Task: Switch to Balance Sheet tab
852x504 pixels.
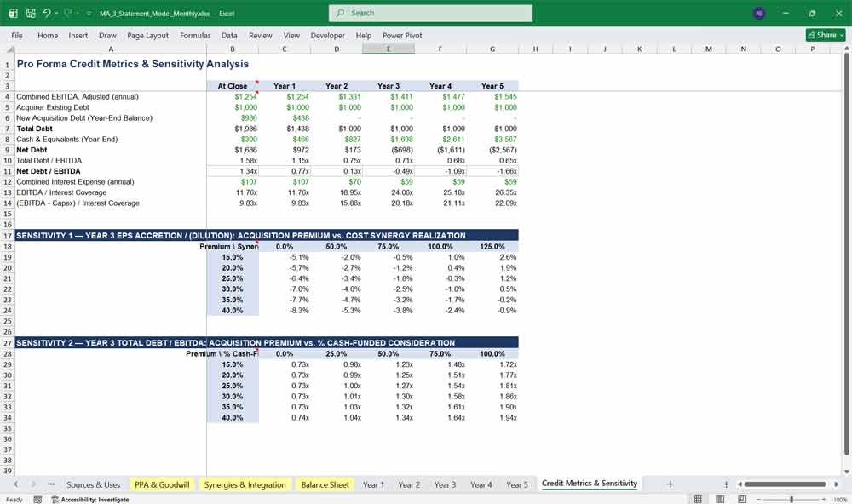Action: point(325,484)
